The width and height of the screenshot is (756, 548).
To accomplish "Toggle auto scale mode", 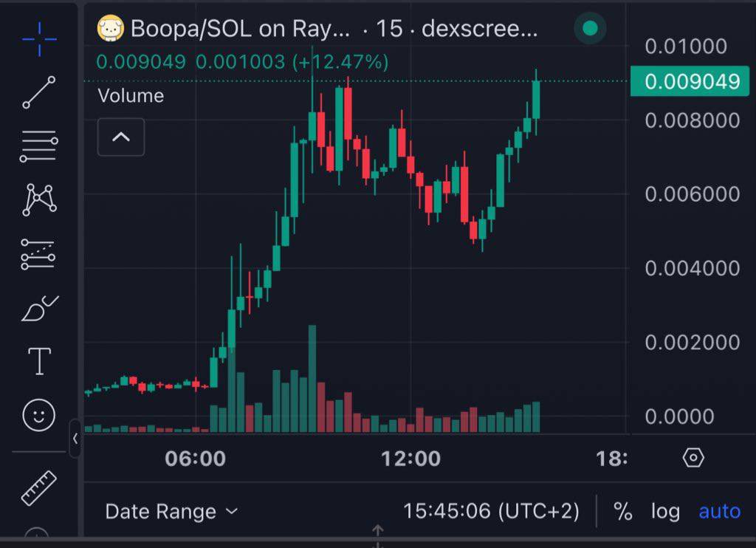I will pyautogui.click(x=719, y=511).
